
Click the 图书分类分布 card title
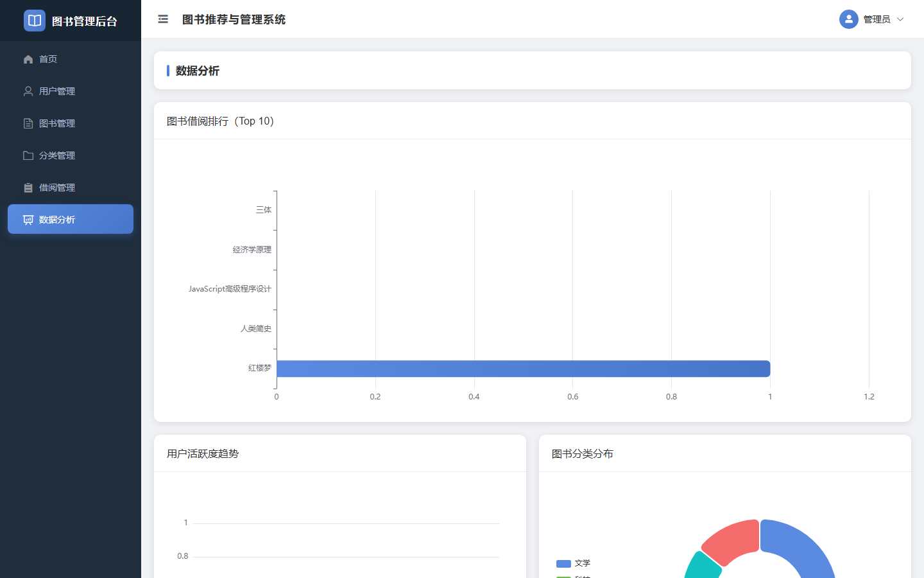(x=583, y=453)
